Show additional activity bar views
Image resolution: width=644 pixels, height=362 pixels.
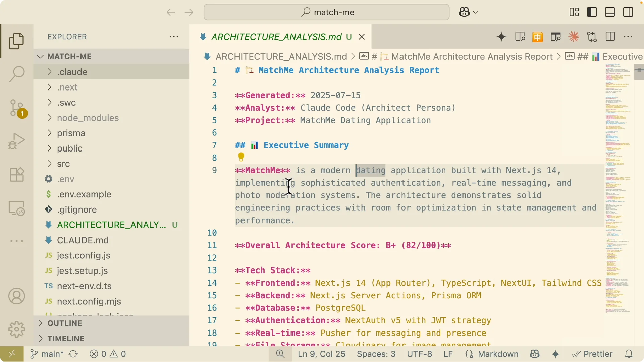point(16,241)
